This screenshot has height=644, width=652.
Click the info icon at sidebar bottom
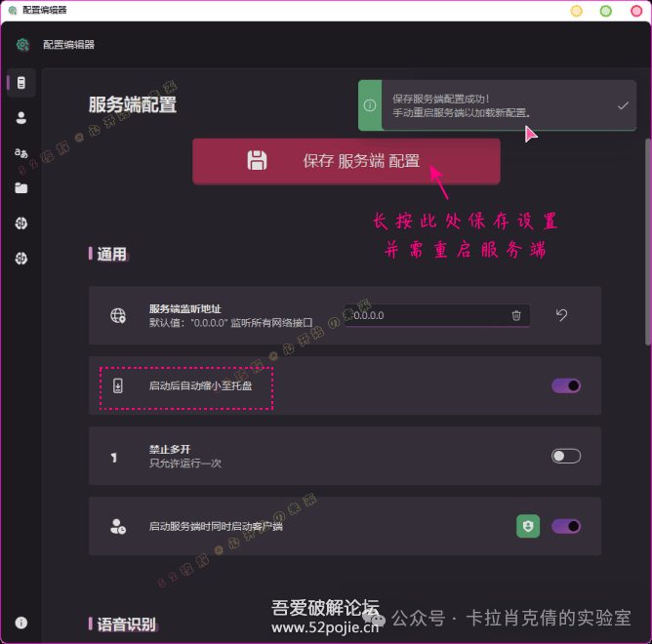pyautogui.click(x=20, y=623)
